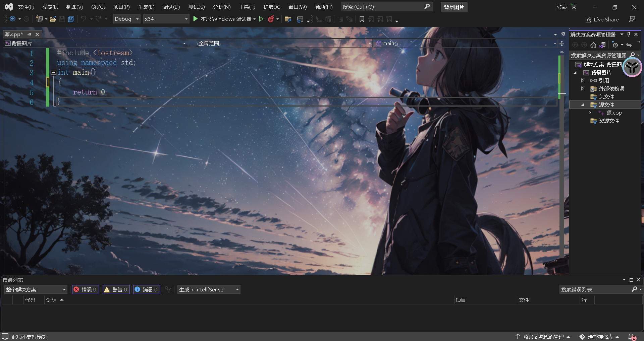Viewport: 644px width, 341px height.
Task: Click the New Project toolbar icon
Action: pos(39,19)
